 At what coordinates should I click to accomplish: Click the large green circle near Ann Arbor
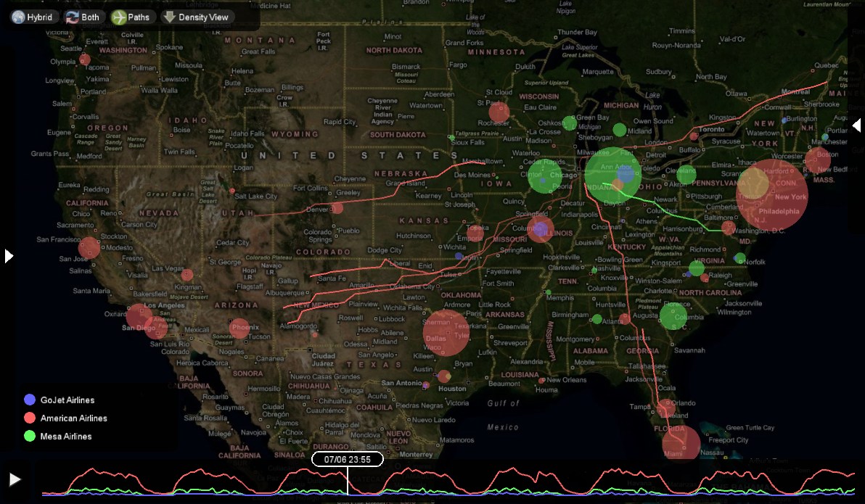pyautogui.click(x=613, y=175)
